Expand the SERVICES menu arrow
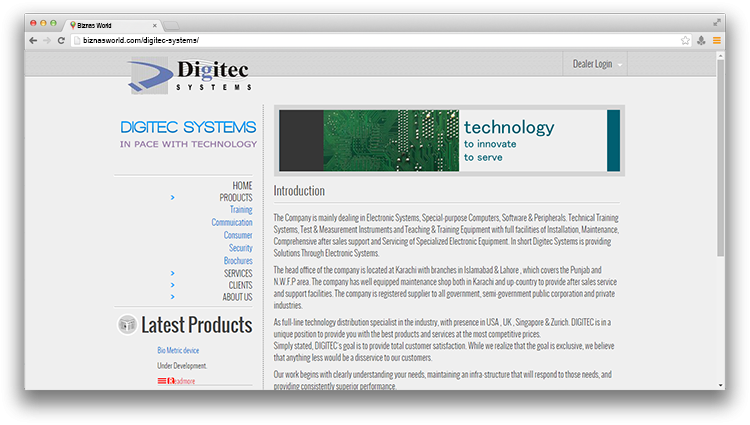 click(x=172, y=273)
